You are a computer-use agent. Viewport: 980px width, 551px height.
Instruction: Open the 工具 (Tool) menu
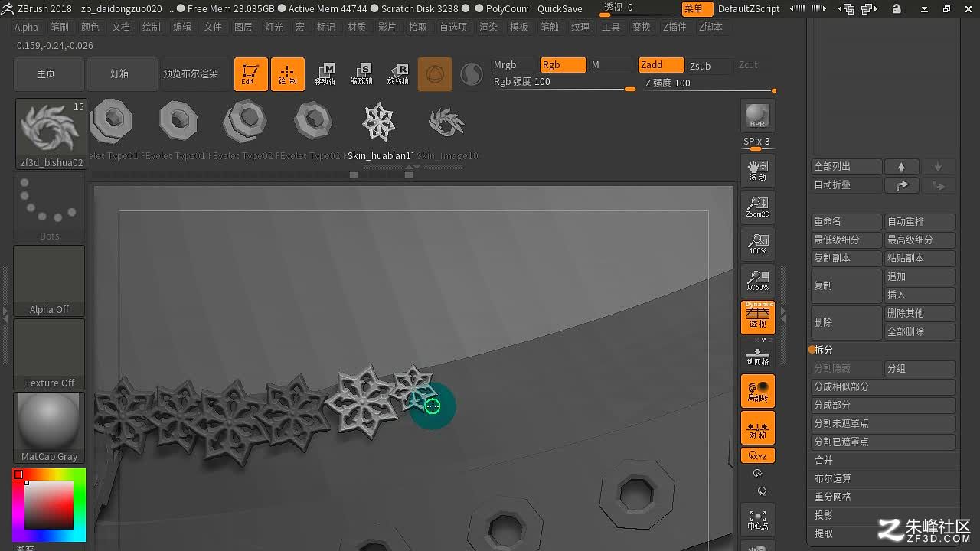[x=610, y=27]
